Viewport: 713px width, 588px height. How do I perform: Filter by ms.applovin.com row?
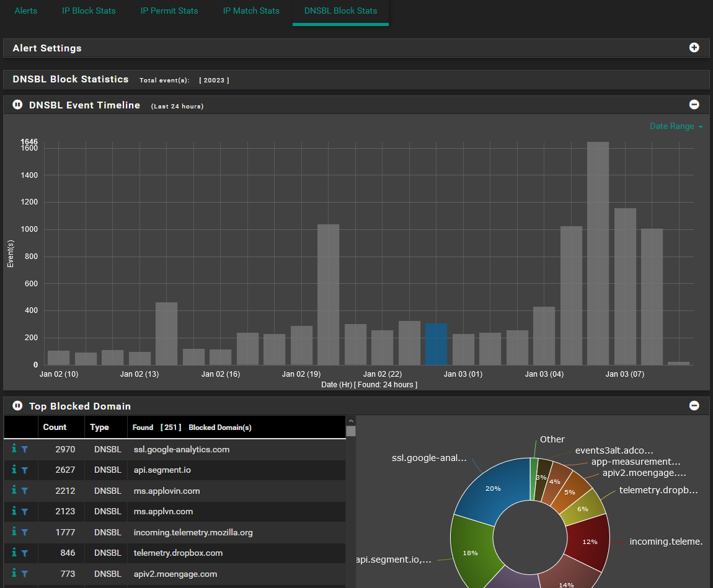click(25, 491)
